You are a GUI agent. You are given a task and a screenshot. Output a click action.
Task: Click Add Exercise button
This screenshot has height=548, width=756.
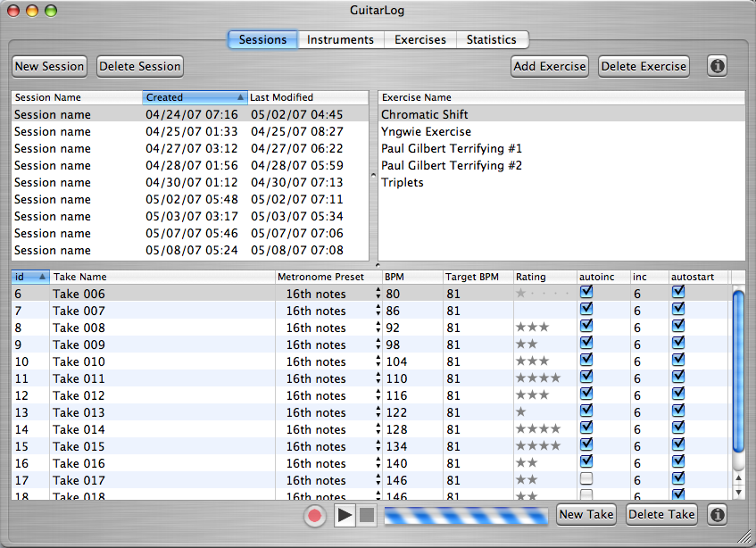click(550, 67)
